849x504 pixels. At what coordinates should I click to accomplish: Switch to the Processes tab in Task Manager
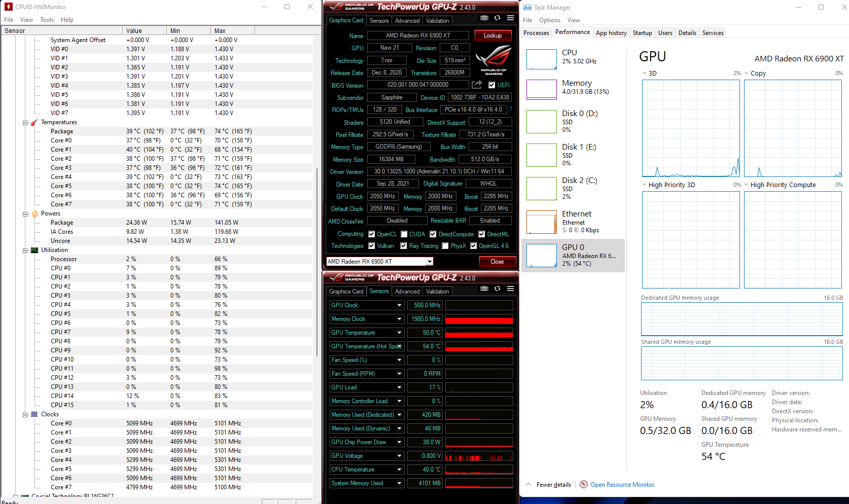pyautogui.click(x=536, y=33)
